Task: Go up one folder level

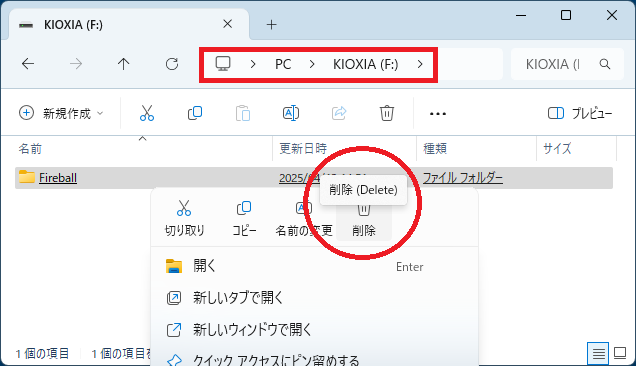Action: point(123,64)
